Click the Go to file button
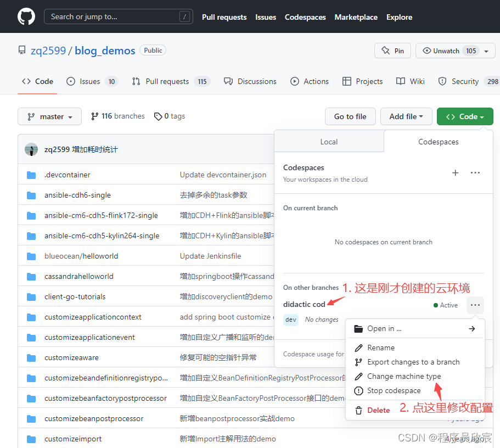 [x=350, y=116]
